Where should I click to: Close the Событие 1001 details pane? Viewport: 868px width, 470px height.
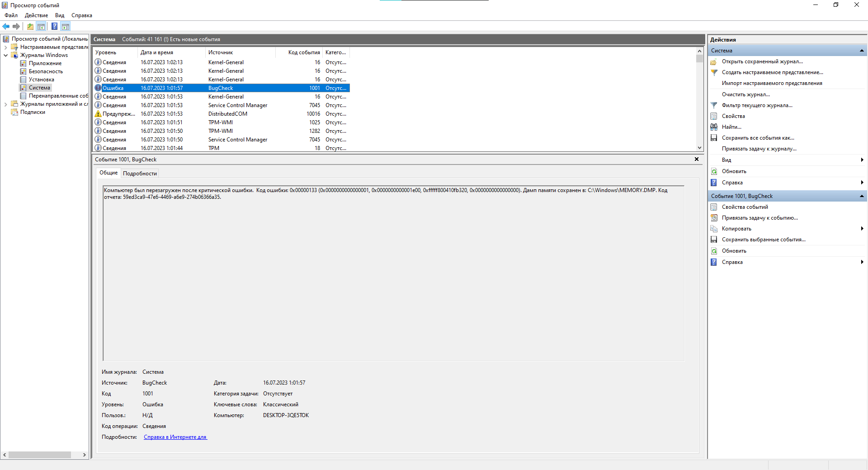697,159
